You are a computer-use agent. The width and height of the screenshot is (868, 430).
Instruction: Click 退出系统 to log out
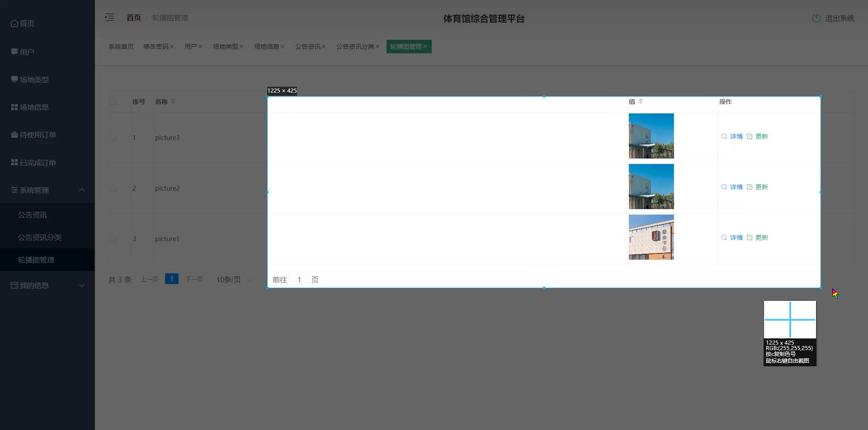pos(840,18)
